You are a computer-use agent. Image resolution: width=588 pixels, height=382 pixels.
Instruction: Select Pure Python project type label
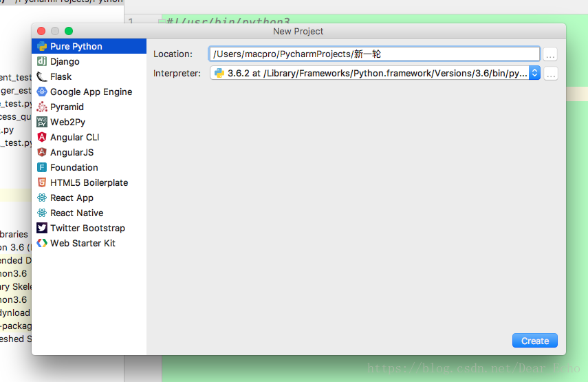coord(76,47)
